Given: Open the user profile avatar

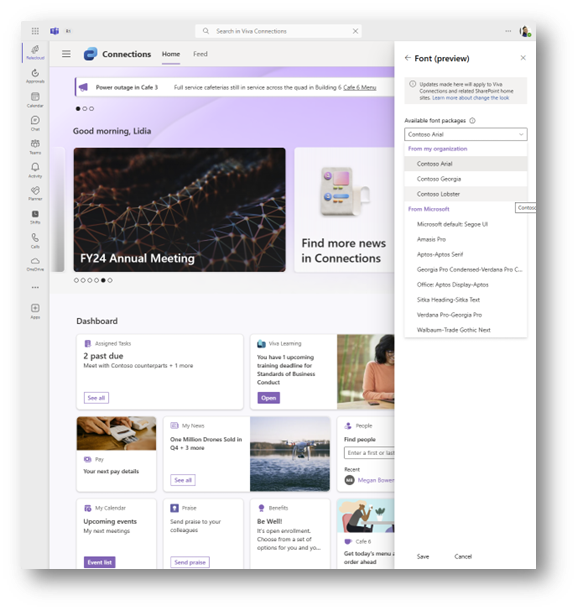Looking at the screenshot, I should (x=525, y=31).
